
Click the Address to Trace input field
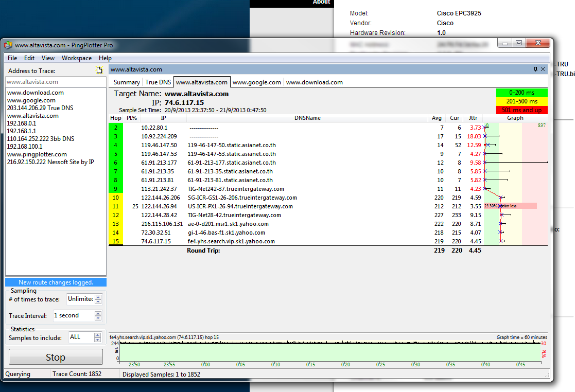click(56, 82)
